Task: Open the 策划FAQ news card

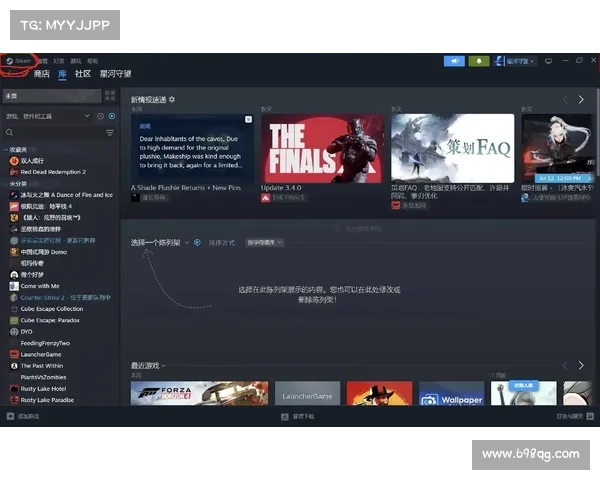Action: (452, 149)
